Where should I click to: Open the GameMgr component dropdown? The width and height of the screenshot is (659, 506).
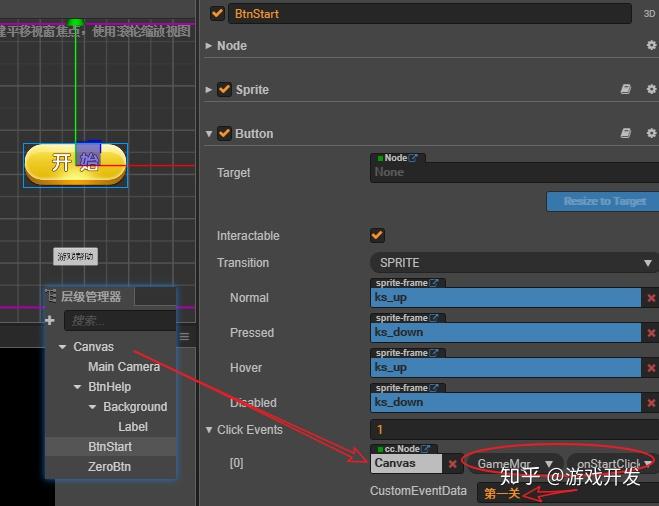point(515,464)
